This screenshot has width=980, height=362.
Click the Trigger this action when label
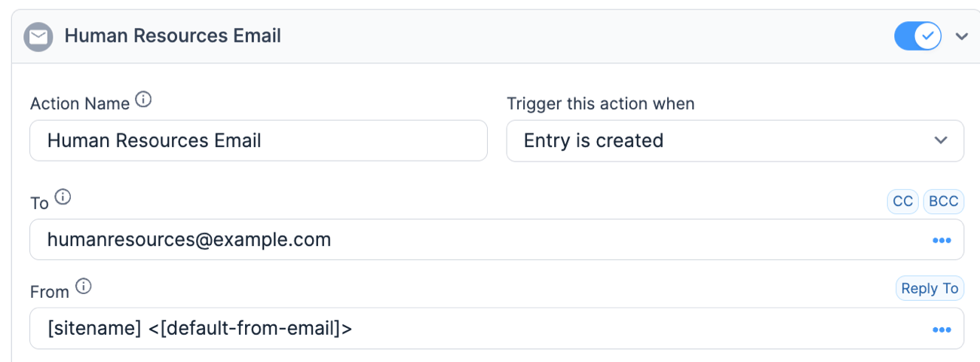601,103
